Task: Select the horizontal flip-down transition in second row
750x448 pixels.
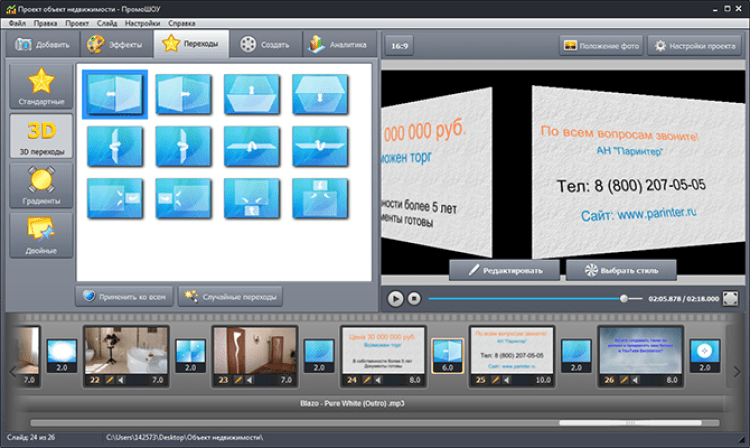Action: coord(320,146)
